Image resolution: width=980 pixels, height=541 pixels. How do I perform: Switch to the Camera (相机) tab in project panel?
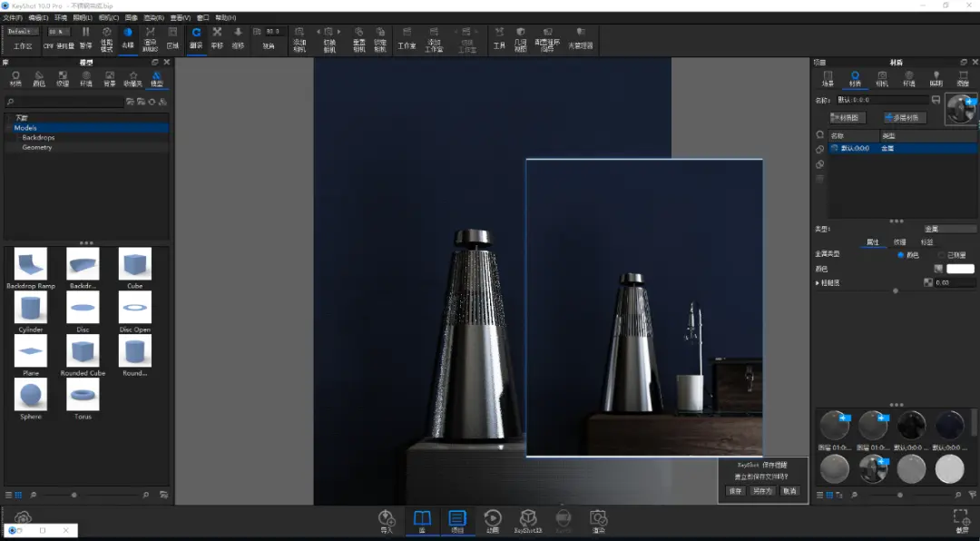click(x=882, y=78)
